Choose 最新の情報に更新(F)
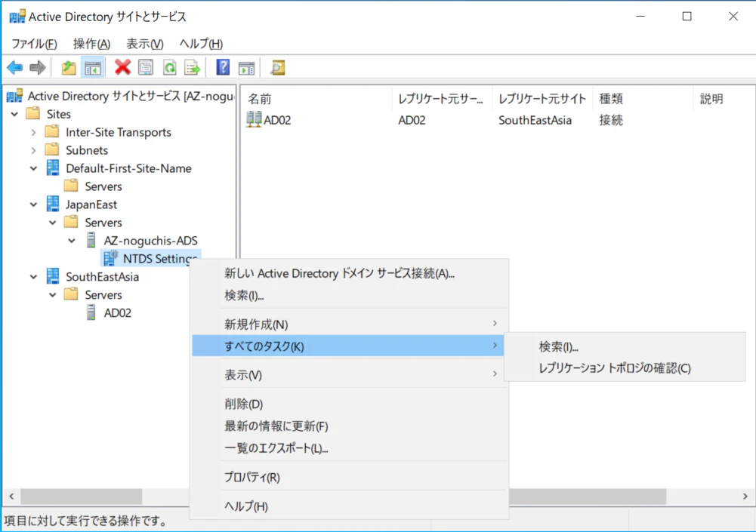756x532 pixels. [350, 426]
